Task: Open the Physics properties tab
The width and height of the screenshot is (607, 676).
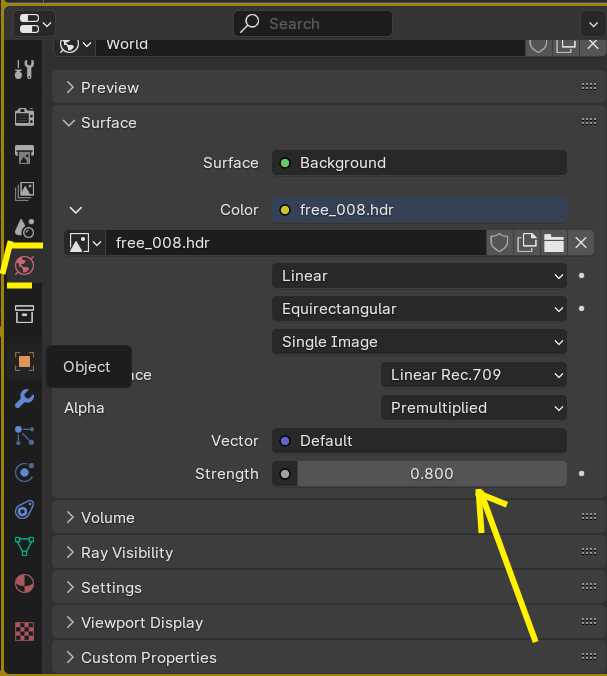Action: click(24, 472)
